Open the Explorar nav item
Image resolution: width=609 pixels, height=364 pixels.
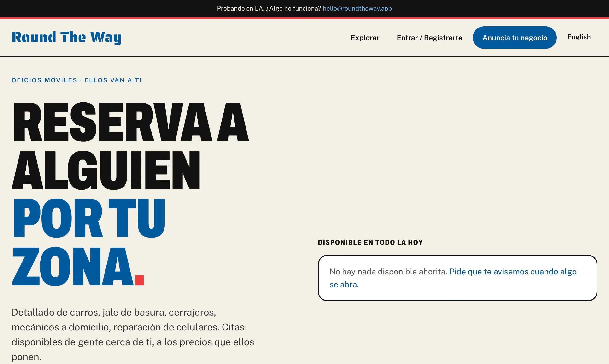pos(365,38)
